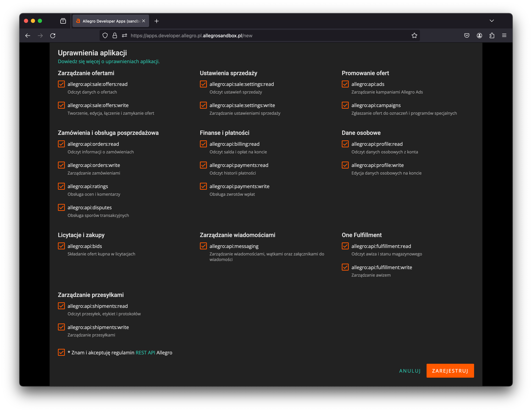The width and height of the screenshot is (532, 412).
Task: Uncheck allegro:api:fulfillment:write permission
Action: coord(345,267)
